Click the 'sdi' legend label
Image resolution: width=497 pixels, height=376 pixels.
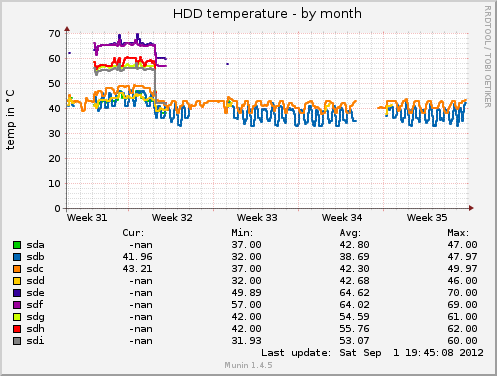[x=35, y=341]
